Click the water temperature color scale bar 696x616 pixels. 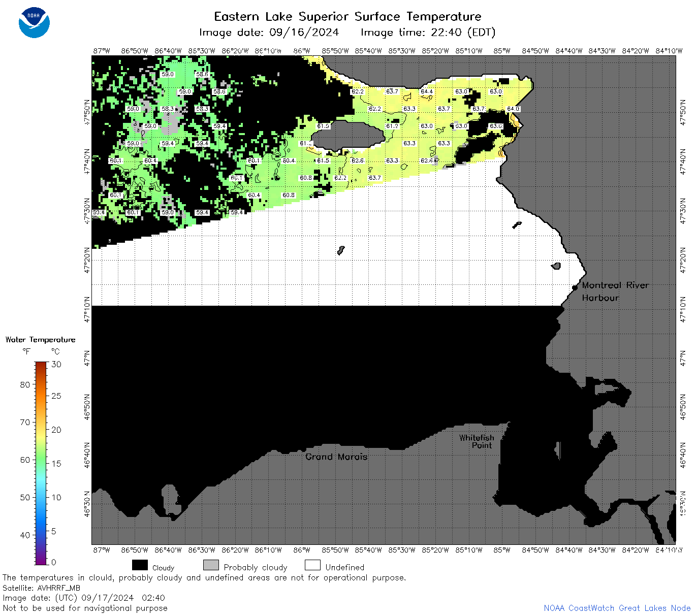(41, 462)
